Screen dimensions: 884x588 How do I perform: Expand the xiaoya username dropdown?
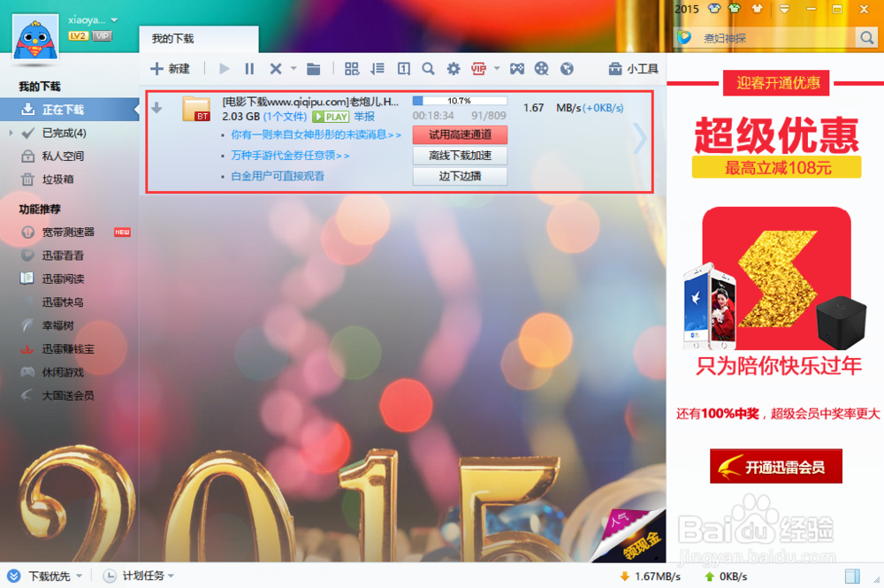tap(114, 19)
